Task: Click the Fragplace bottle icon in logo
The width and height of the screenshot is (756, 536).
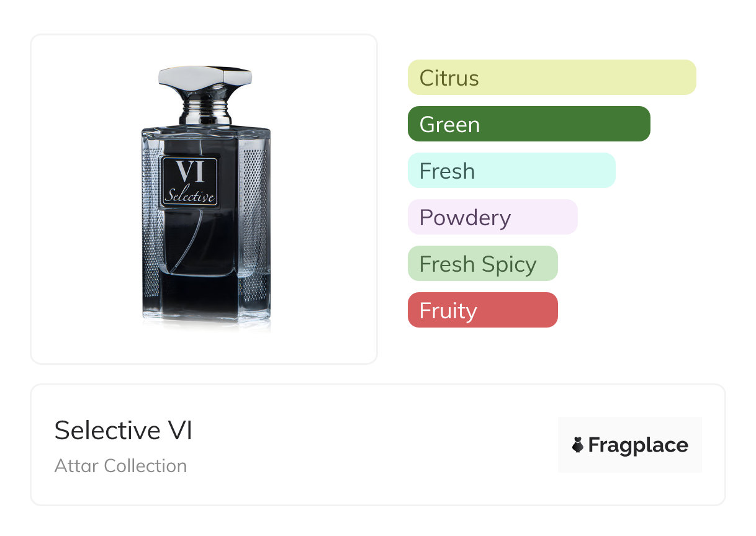Action: [x=578, y=445]
